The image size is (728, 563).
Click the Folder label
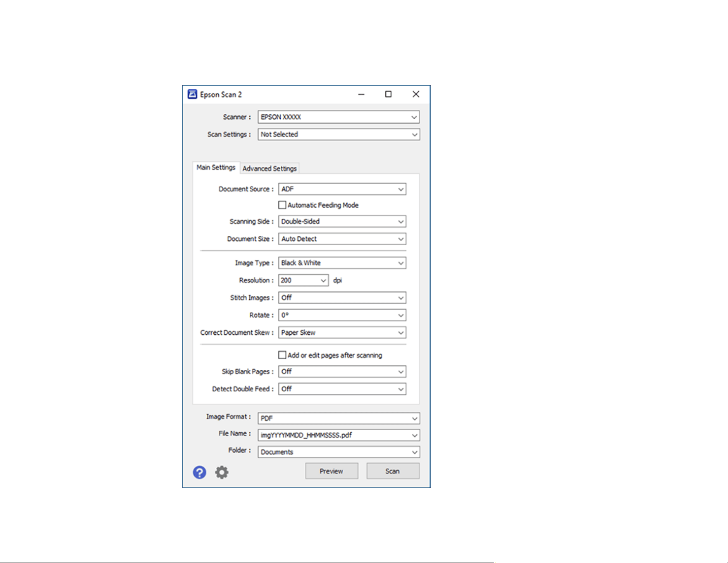pos(239,450)
